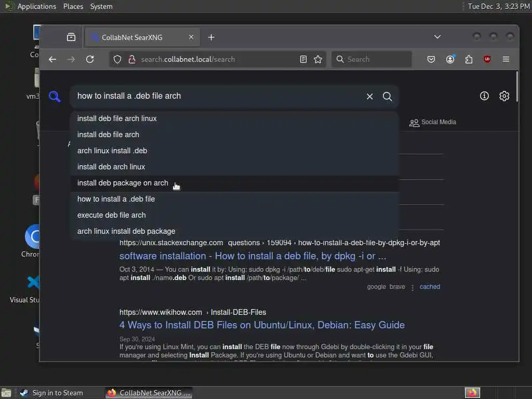
Task: Click the page vertical scrollbar
Action: click(x=517, y=87)
